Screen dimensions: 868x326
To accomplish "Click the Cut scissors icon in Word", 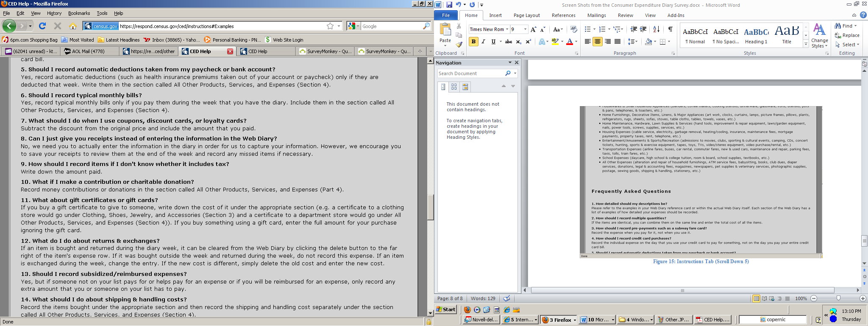I will 459,26.
